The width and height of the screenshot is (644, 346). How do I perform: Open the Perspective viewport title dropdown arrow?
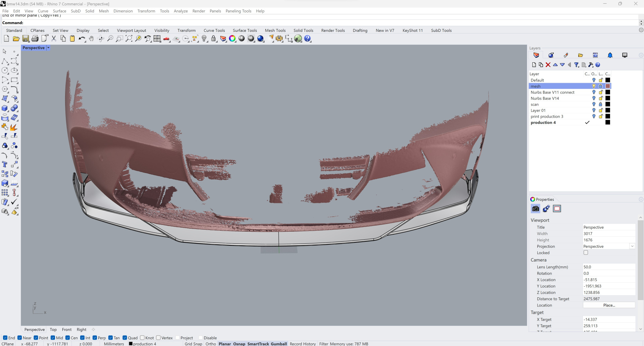pos(48,48)
